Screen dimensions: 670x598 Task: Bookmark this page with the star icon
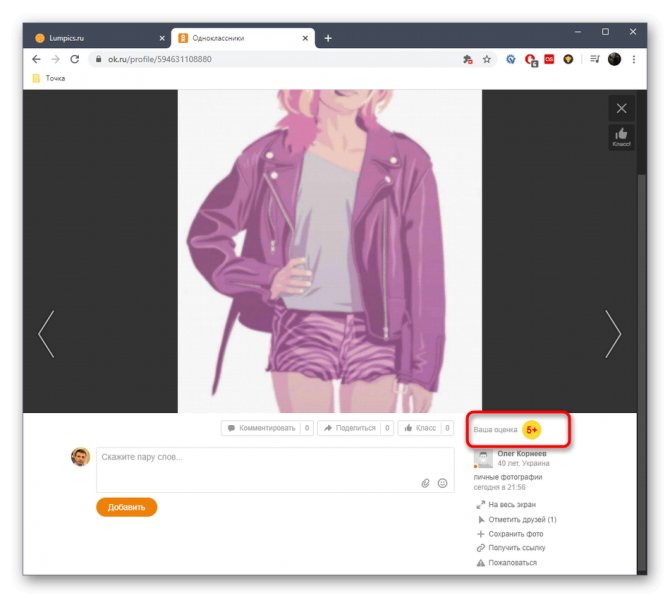(487, 59)
